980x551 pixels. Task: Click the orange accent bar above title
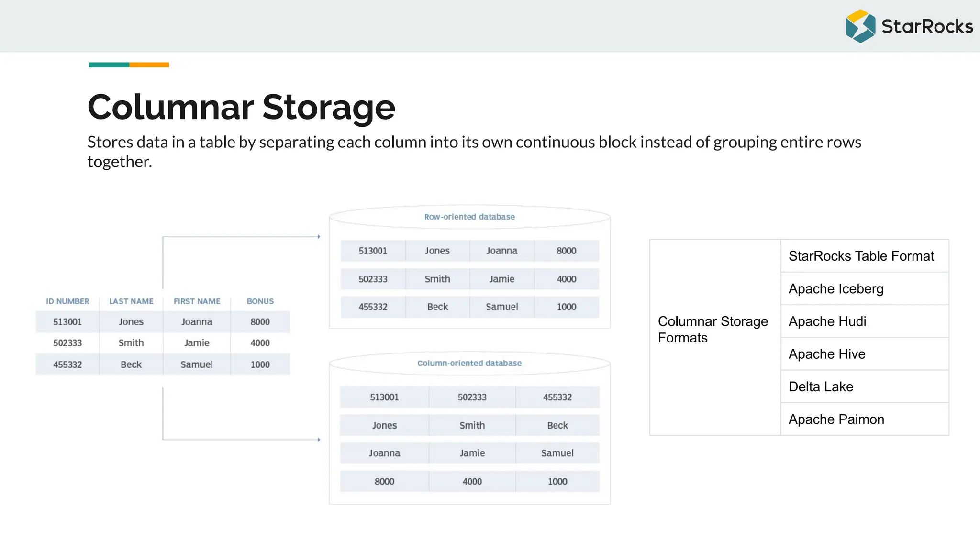pos(149,65)
